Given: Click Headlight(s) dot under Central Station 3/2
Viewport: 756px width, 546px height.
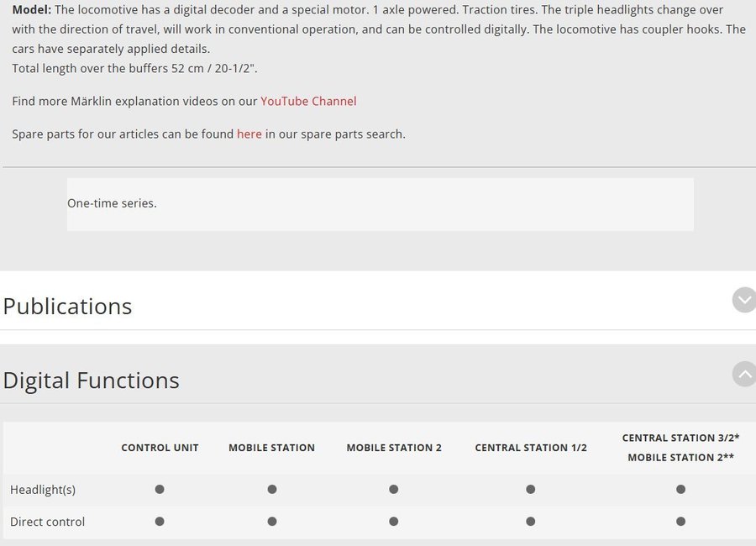Looking at the screenshot, I should coord(680,489).
